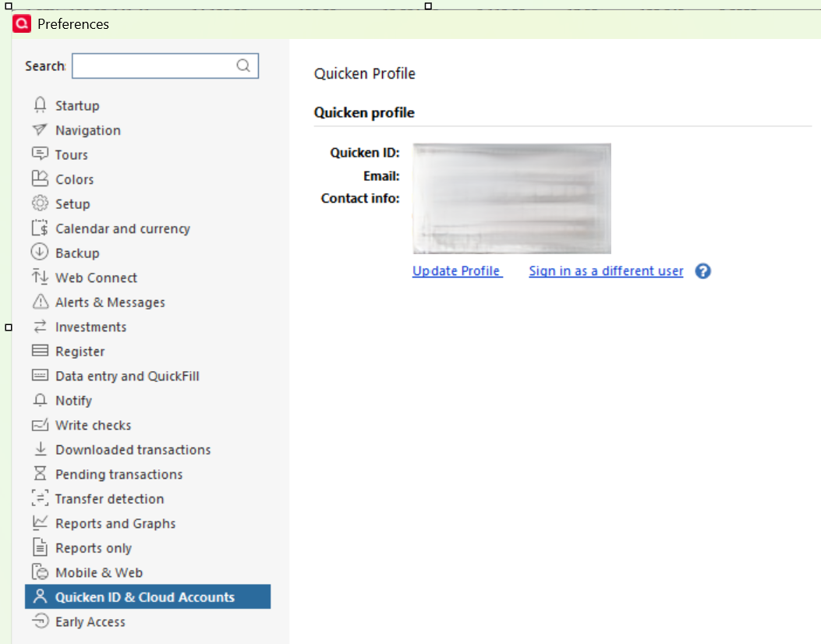
Task: Open Alerts & Messages settings
Action: 110,303
